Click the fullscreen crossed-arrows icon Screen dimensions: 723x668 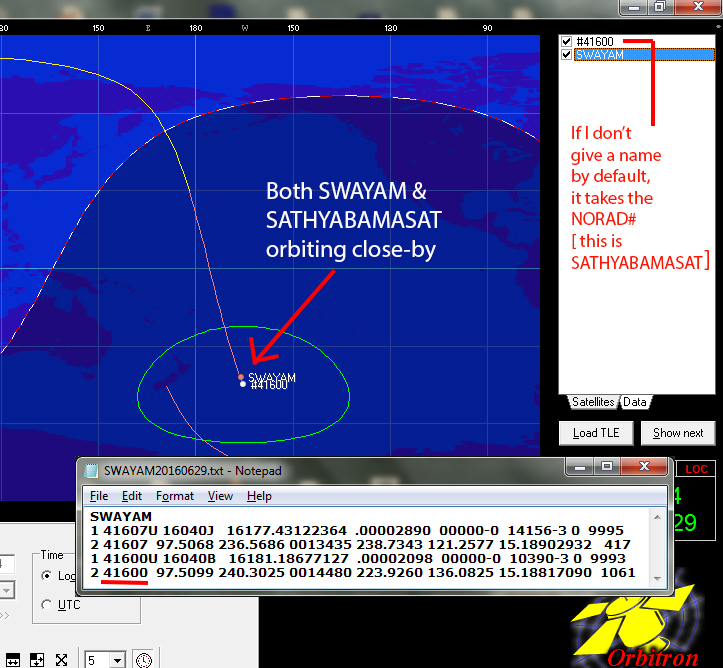[61, 660]
